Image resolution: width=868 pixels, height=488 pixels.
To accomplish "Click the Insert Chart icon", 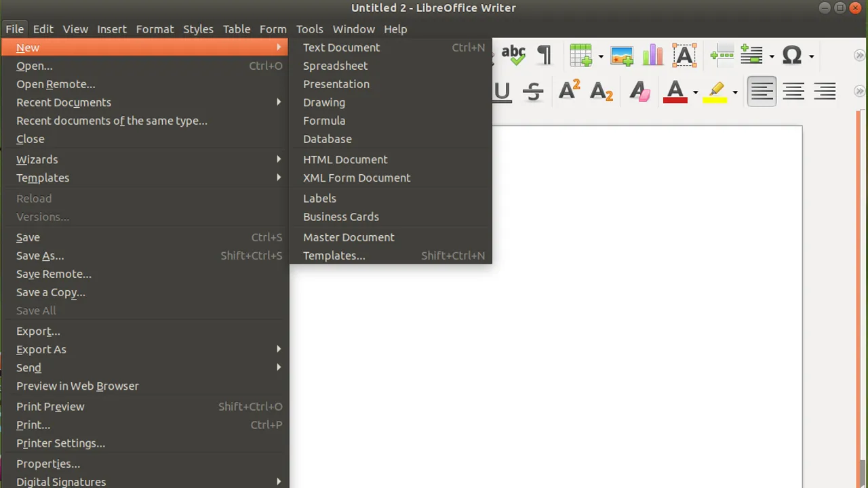I will [652, 56].
